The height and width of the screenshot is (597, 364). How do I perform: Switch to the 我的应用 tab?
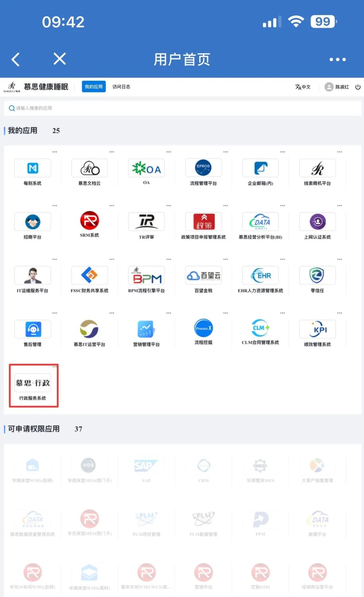94,87
